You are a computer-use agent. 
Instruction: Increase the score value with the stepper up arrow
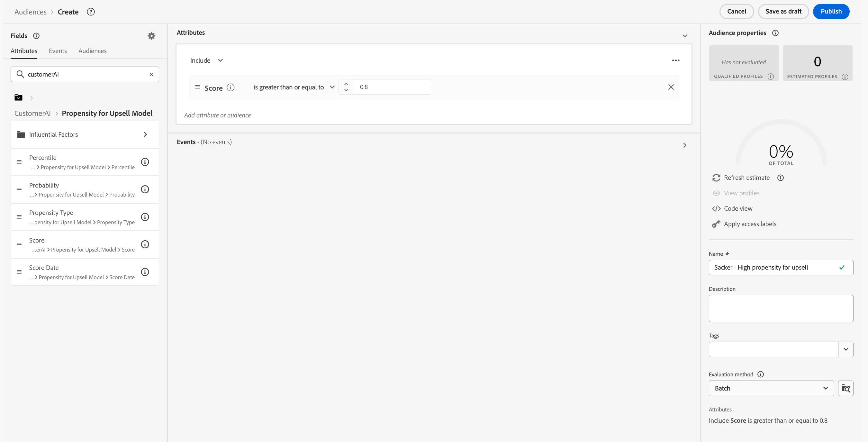[x=346, y=84]
